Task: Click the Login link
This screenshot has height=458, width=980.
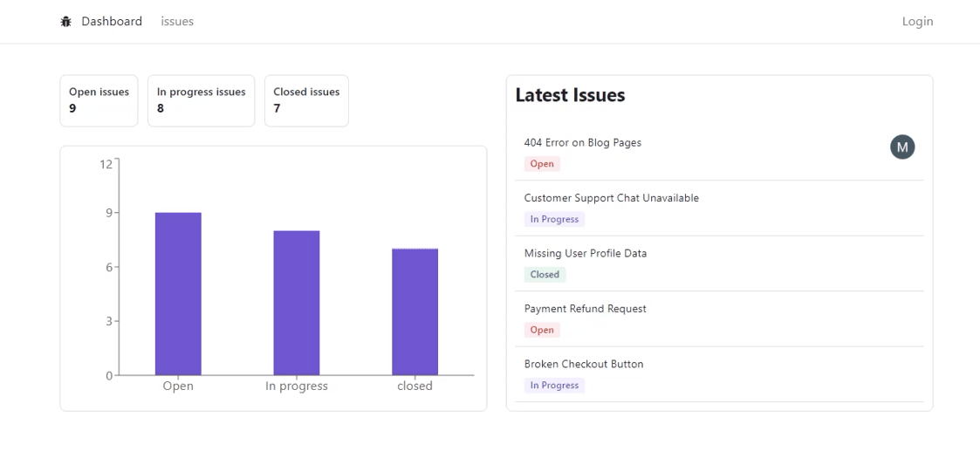Action: click(x=917, y=22)
